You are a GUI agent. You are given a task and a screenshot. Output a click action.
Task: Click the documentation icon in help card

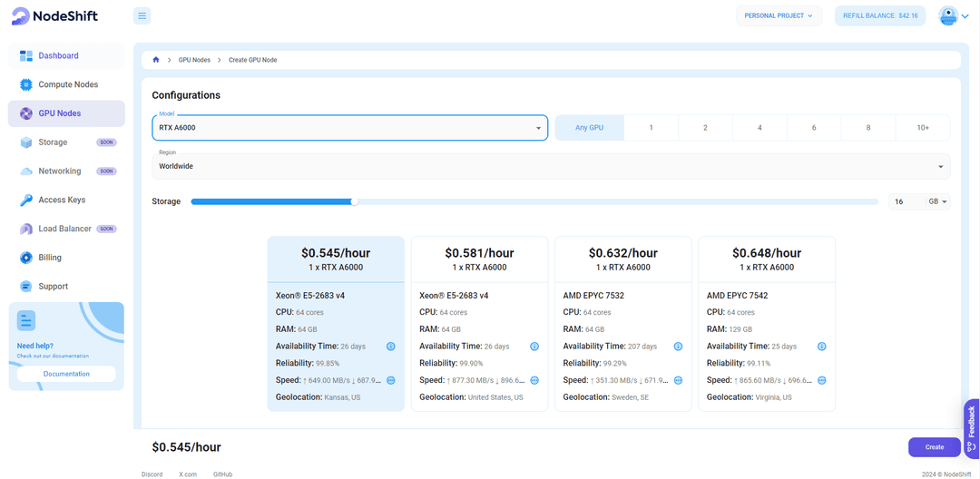click(x=26, y=320)
